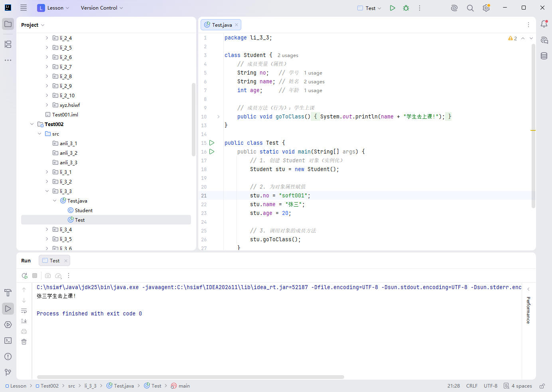Viewport: 552px width, 392px height.
Task: Open the AI chat tool window
Action: (x=544, y=40)
